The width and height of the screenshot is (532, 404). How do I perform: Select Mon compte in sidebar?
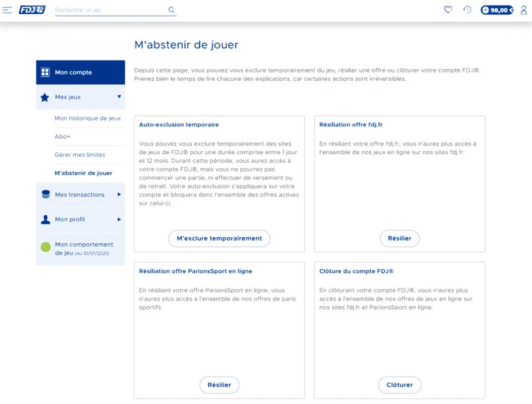tap(80, 72)
